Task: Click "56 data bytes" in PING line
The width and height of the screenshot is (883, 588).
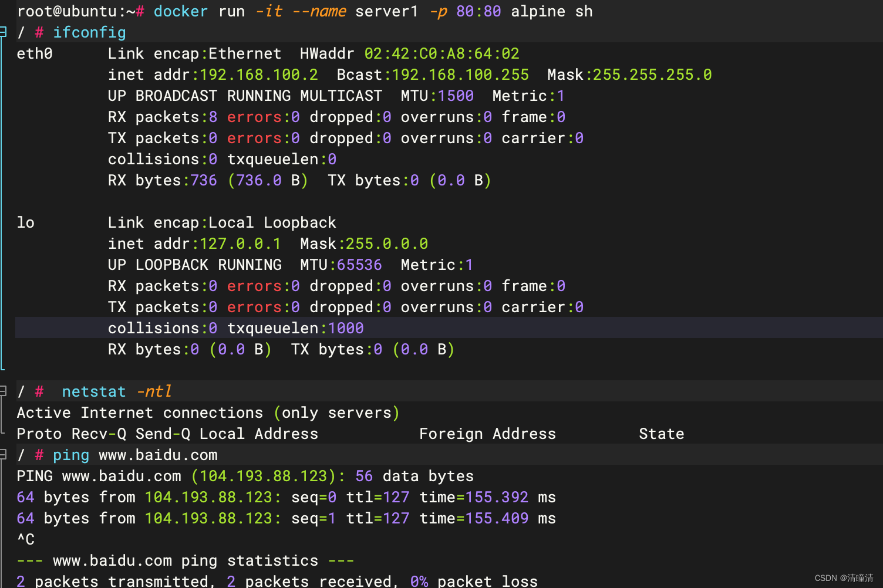Action: point(414,476)
